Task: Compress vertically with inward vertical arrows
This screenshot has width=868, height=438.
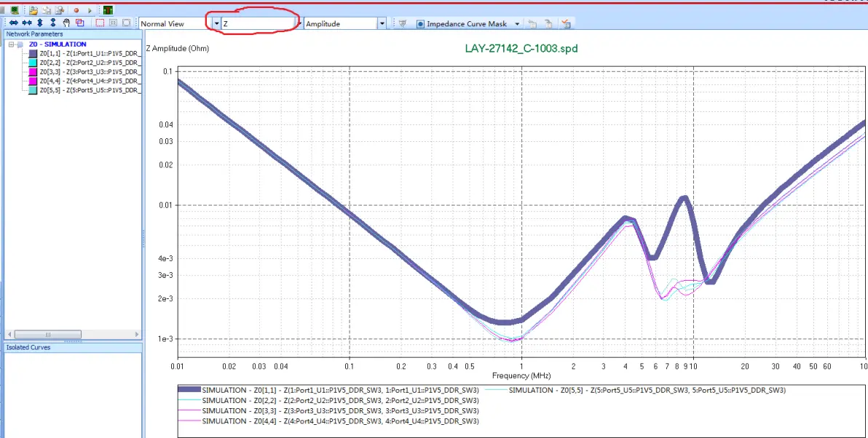Action: 53,23
